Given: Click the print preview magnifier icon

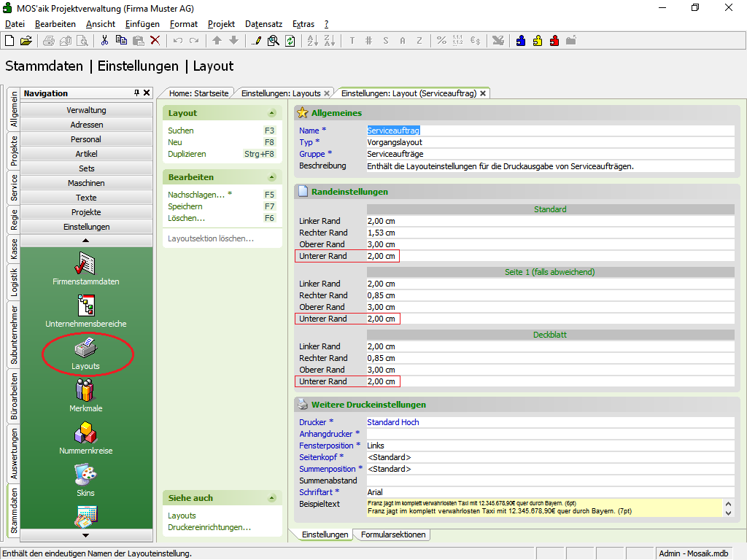Looking at the screenshot, I should [82, 41].
